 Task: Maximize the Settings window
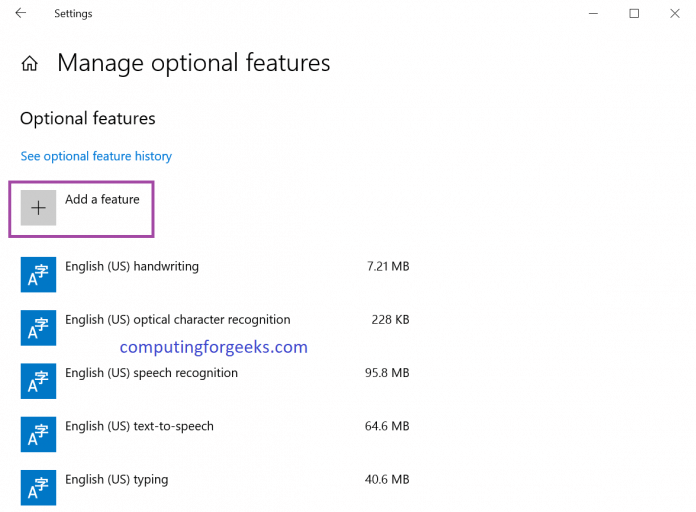(x=634, y=14)
